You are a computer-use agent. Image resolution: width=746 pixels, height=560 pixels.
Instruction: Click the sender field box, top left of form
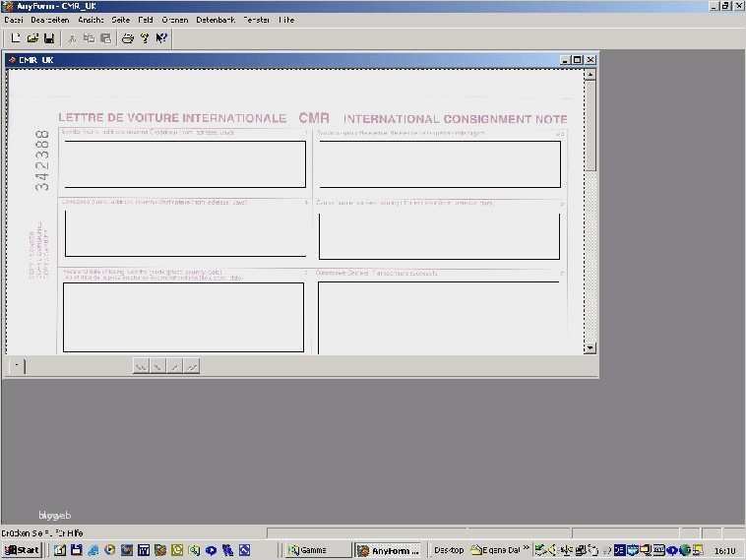click(x=185, y=163)
